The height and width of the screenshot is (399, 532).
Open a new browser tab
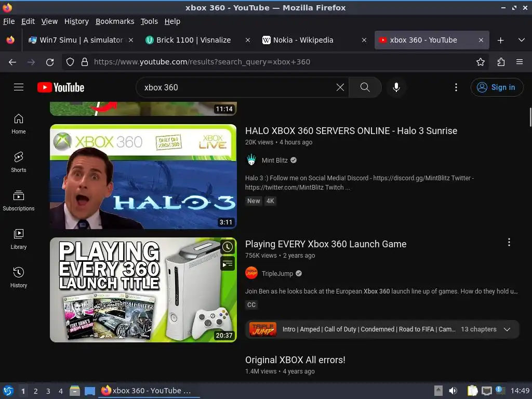(x=500, y=41)
